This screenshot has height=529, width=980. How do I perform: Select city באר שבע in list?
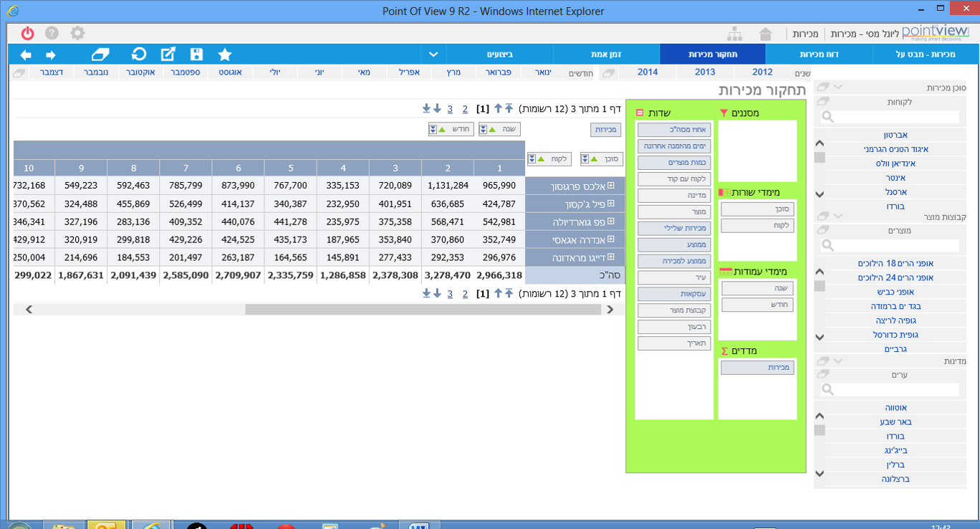pos(896,421)
